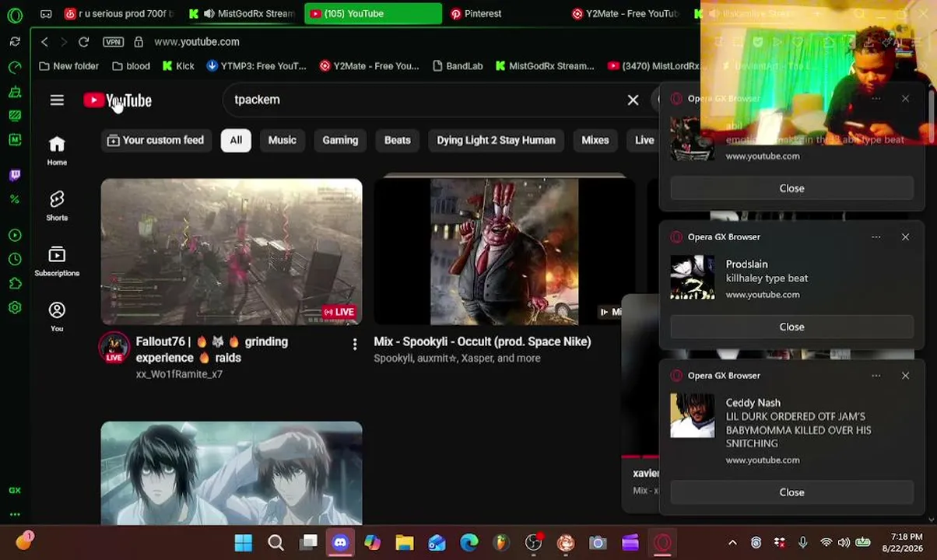Open Y2Mate bookmark in bookmarks bar
Viewport: 937px width, 560px height.
click(368, 66)
